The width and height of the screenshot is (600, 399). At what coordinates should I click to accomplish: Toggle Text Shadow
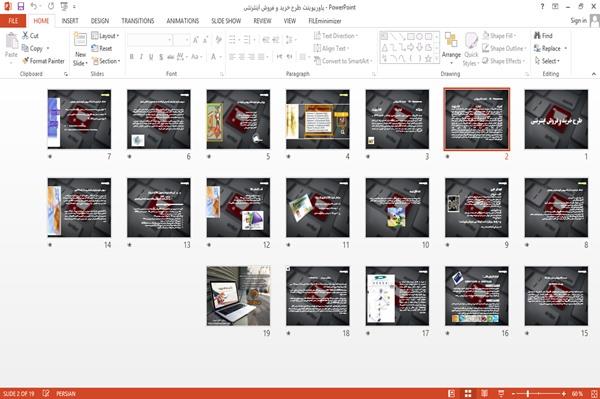(161, 57)
